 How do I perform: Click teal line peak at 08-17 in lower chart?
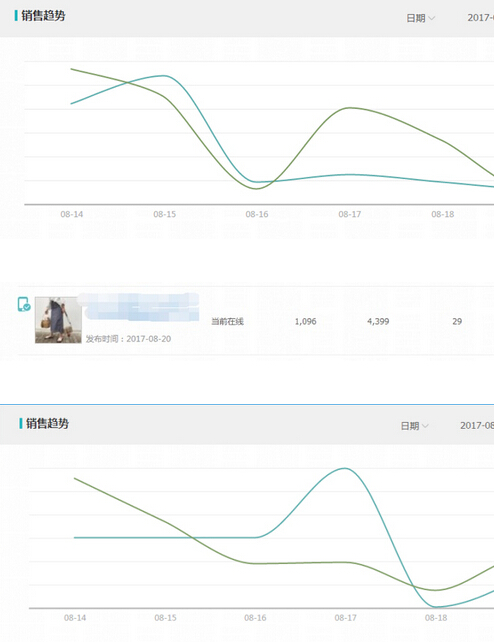(x=345, y=468)
